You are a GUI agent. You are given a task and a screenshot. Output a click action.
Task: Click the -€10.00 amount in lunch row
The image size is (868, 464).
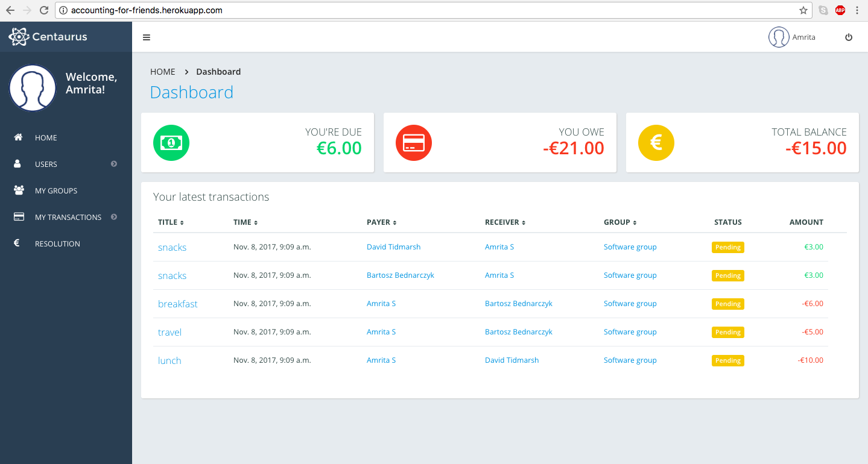point(810,360)
